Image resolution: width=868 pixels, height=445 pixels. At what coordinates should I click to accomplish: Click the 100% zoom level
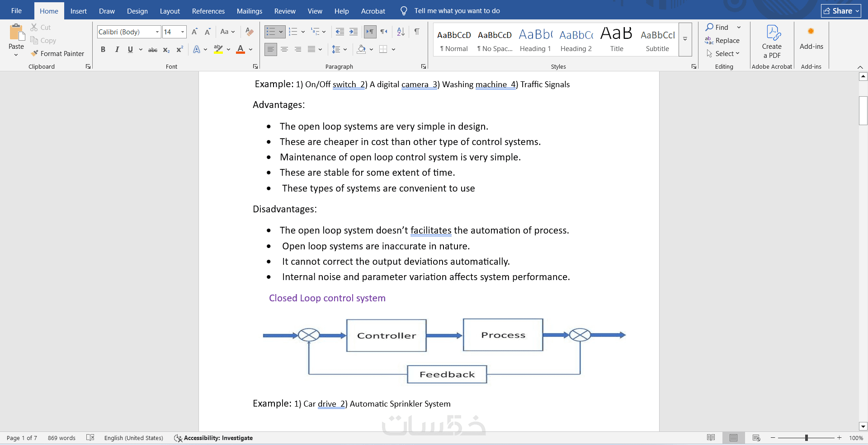coord(856,438)
